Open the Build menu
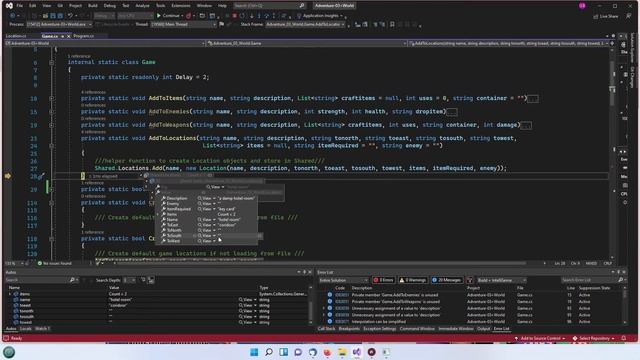Viewport: 640px width, 360px height. coord(93,6)
